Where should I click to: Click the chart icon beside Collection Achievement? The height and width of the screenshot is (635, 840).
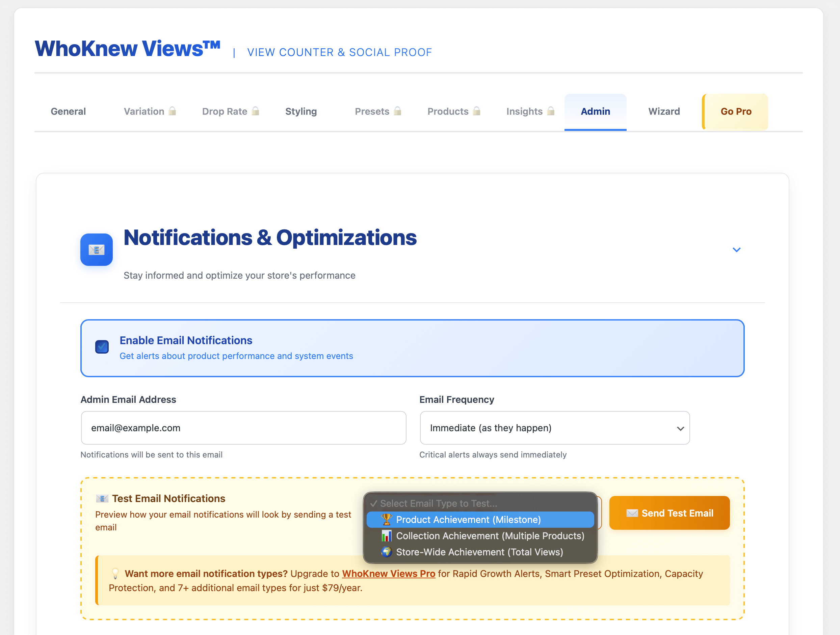point(387,536)
